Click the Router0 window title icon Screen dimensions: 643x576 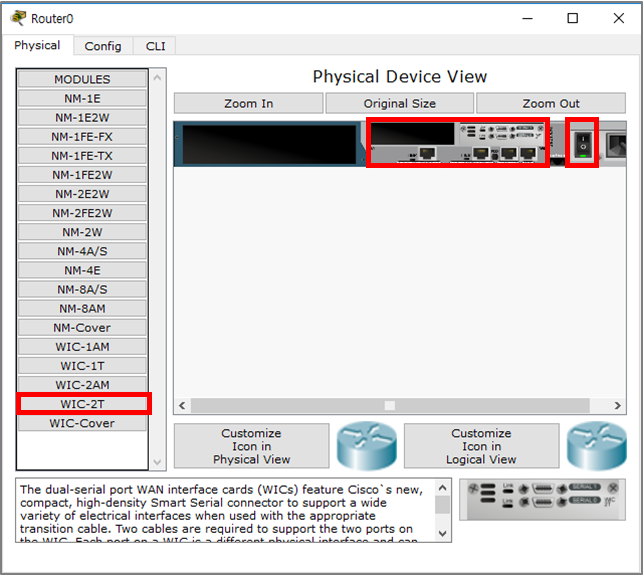(18, 18)
